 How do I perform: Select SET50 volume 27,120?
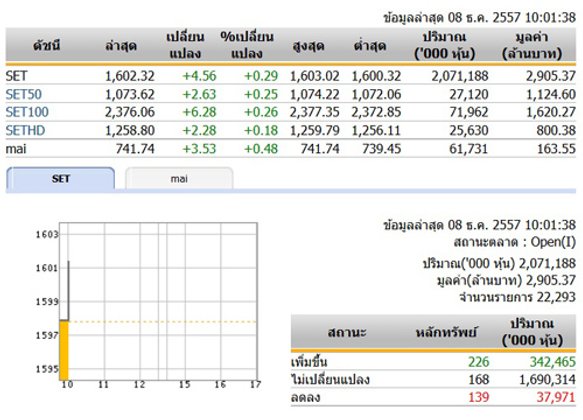point(469,94)
